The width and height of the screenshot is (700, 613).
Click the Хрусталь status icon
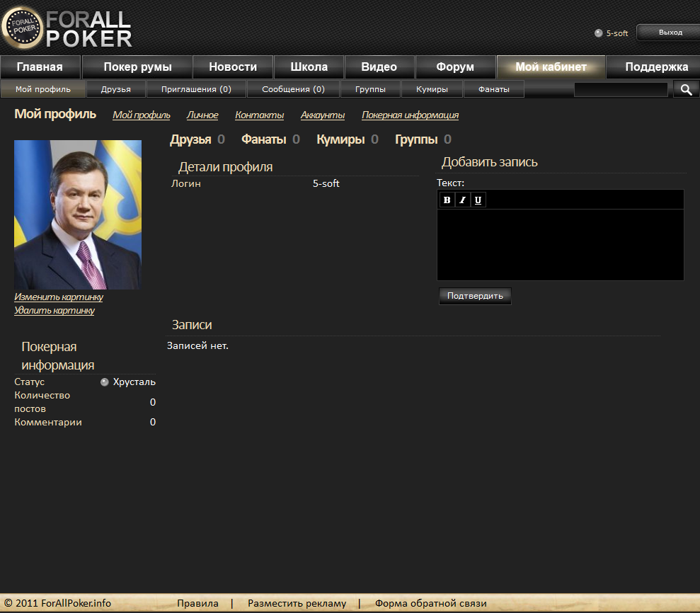pyautogui.click(x=105, y=382)
